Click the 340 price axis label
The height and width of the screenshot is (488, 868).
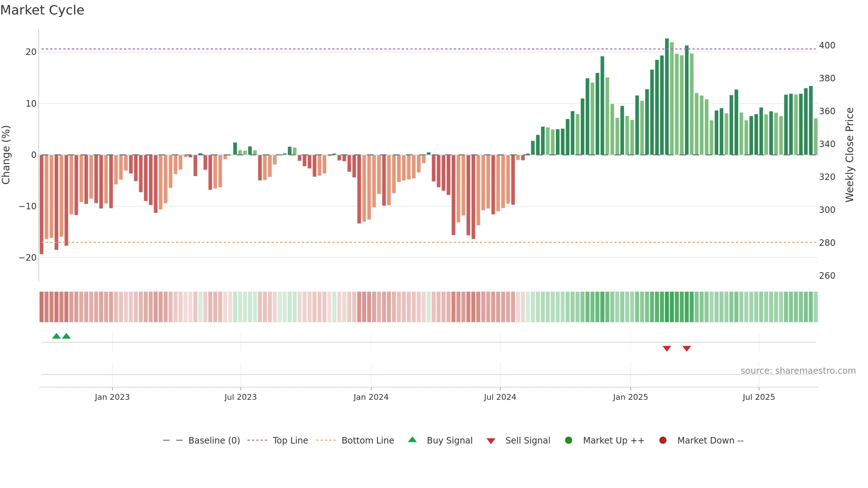pyautogui.click(x=827, y=144)
